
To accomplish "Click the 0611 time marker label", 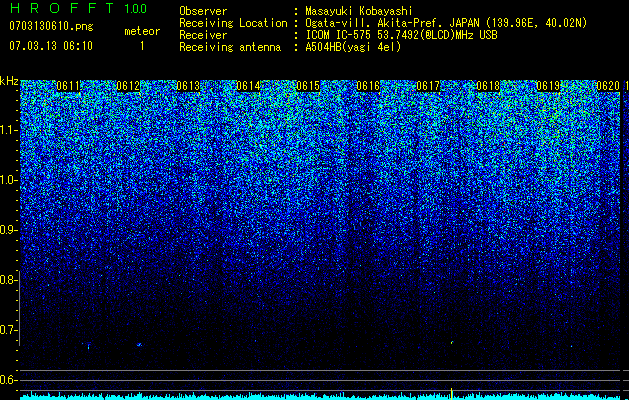I will tap(68, 86).
